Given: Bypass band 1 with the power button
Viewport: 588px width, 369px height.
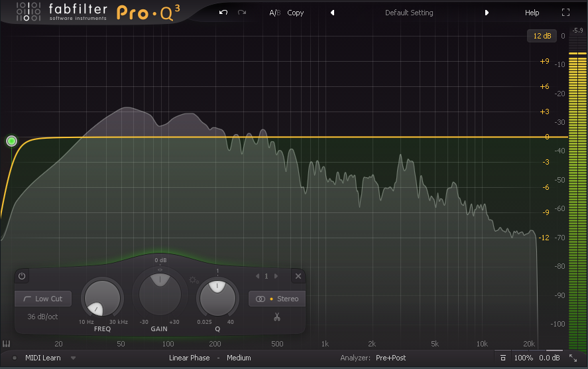Looking at the screenshot, I should 22,276.
